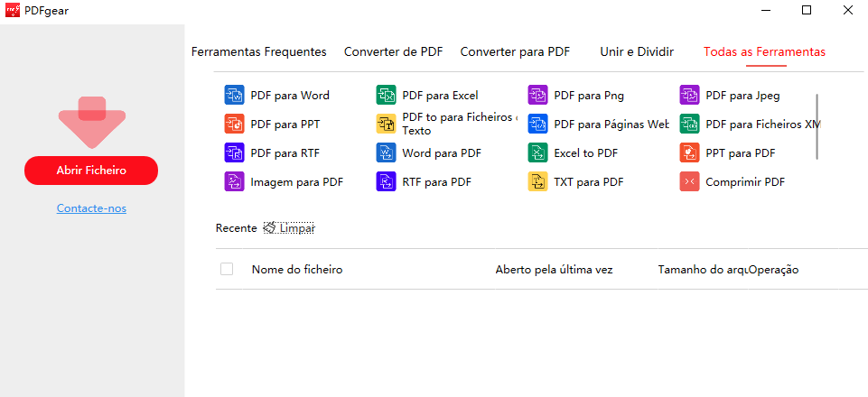Click the PPT para PDF icon
Viewport: 868px width, 397px height.
(x=689, y=152)
